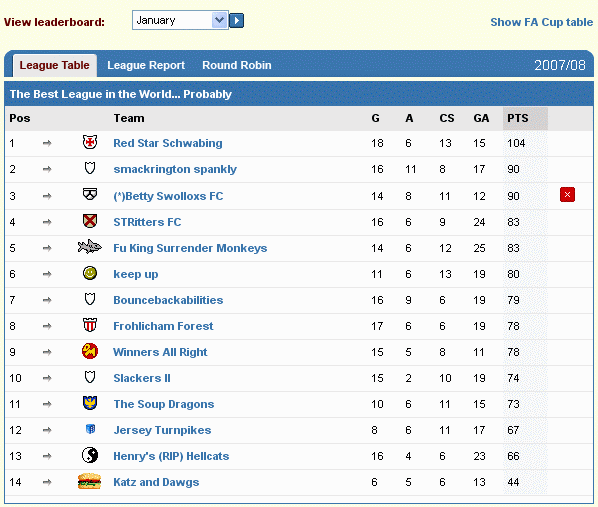This screenshot has height=507, width=598.
Task: Switch to the League Report tab
Action: coord(146,65)
